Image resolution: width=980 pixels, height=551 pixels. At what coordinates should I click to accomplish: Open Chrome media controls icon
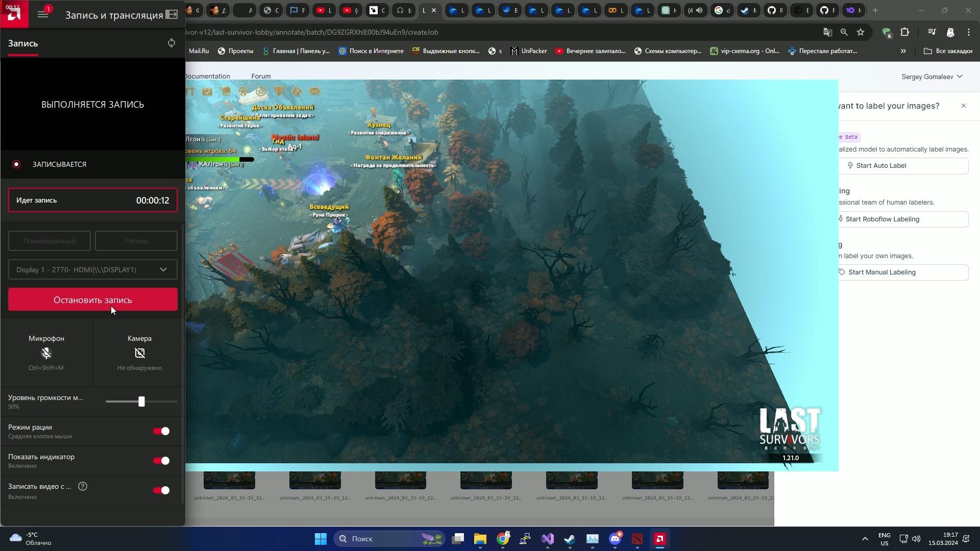(x=932, y=32)
